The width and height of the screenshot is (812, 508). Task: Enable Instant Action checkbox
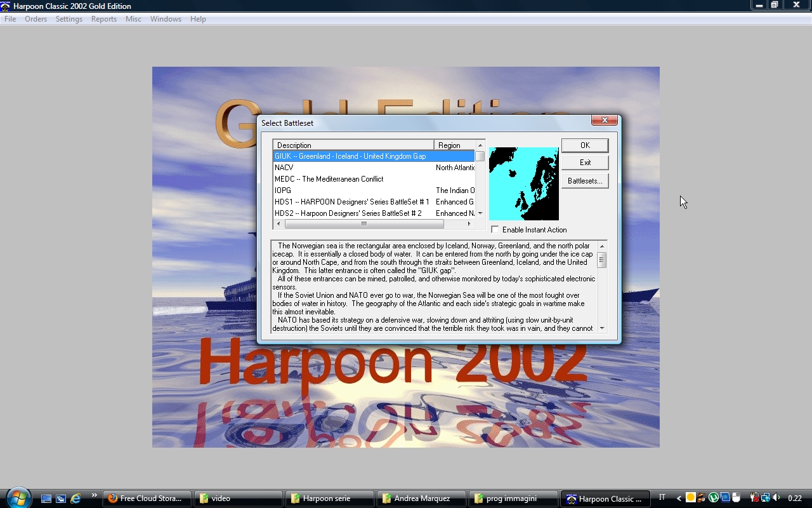495,230
